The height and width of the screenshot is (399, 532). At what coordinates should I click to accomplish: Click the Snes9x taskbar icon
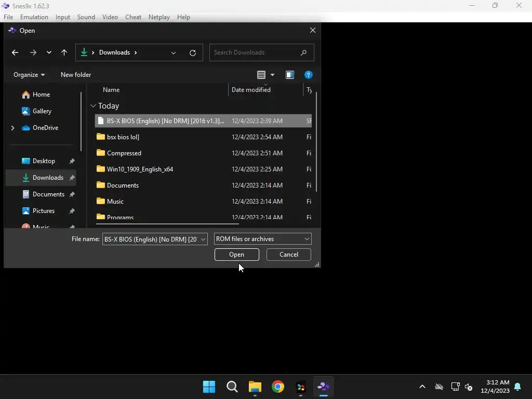(x=323, y=387)
